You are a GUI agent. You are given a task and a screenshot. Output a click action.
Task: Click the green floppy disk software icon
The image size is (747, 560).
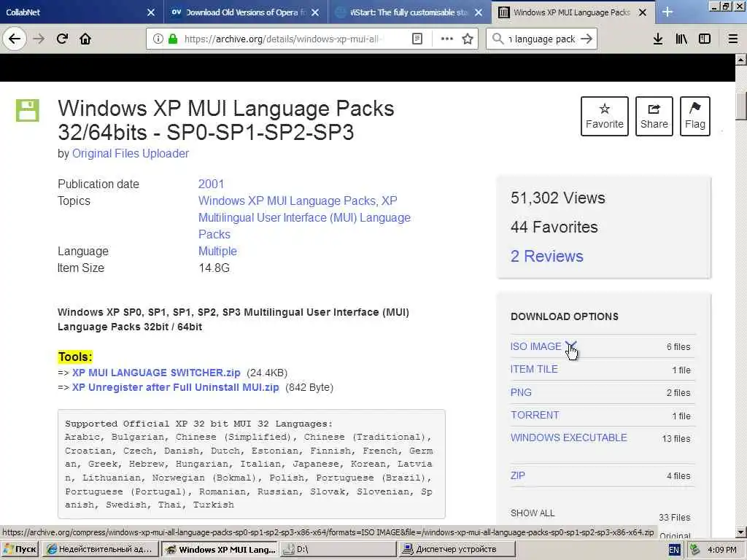28,111
